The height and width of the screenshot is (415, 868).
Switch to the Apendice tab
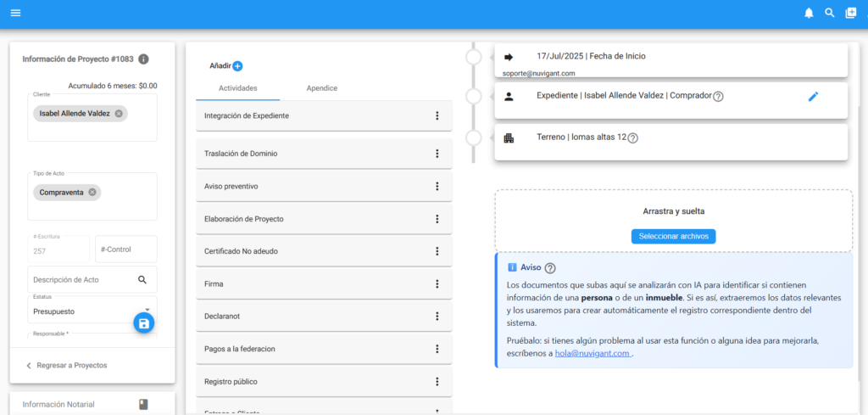(x=322, y=88)
